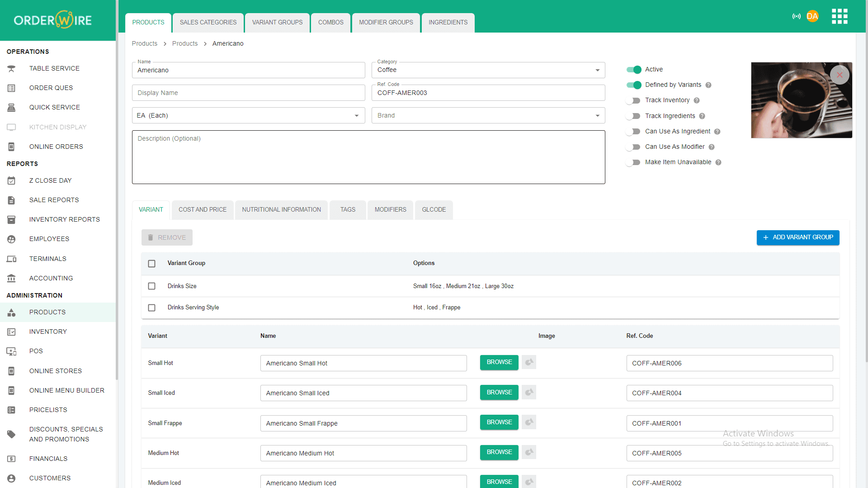Switch to Modifier Groups tab

tap(386, 23)
